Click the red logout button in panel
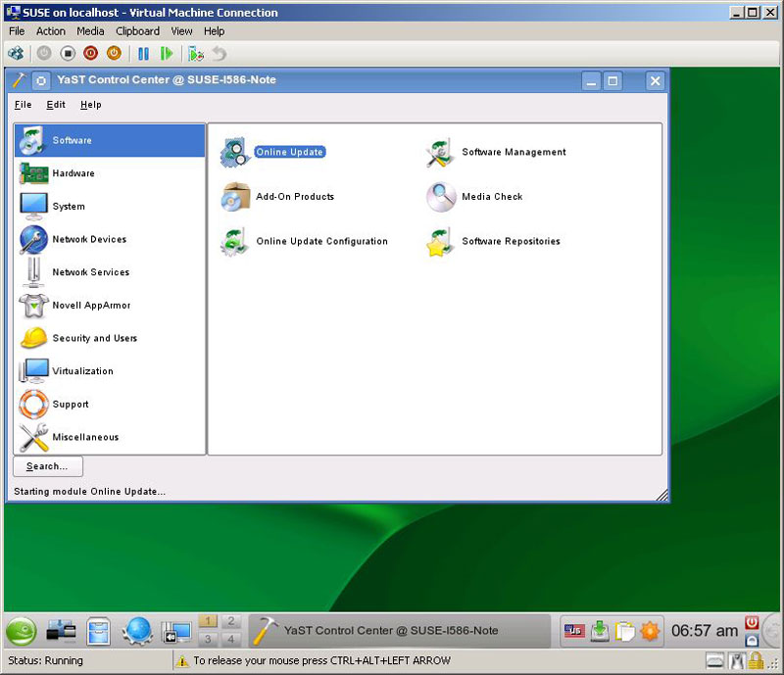 pyautogui.click(x=752, y=622)
